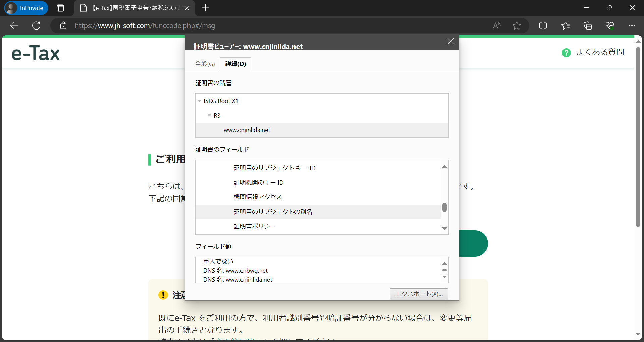Select 証明書のサブジェクトの別名 field
Screen dimensions: 644x342
coord(318,212)
